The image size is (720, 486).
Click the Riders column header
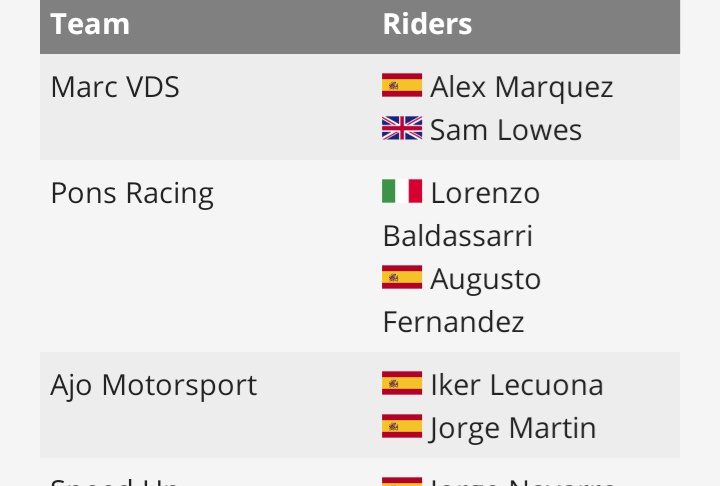427,24
